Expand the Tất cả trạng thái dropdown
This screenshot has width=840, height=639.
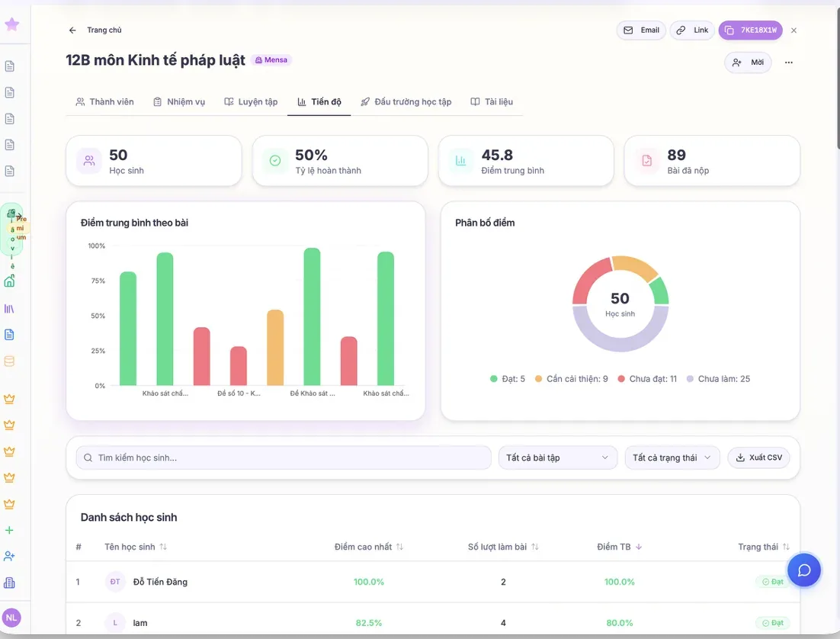tap(672, 458)
